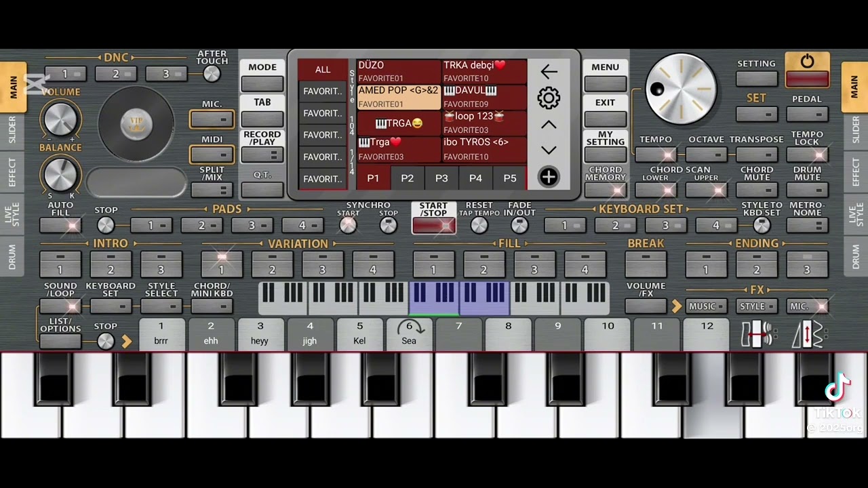Click the STYLE TO KBD SET knob

pyautogui.click(x=762, y=225)
